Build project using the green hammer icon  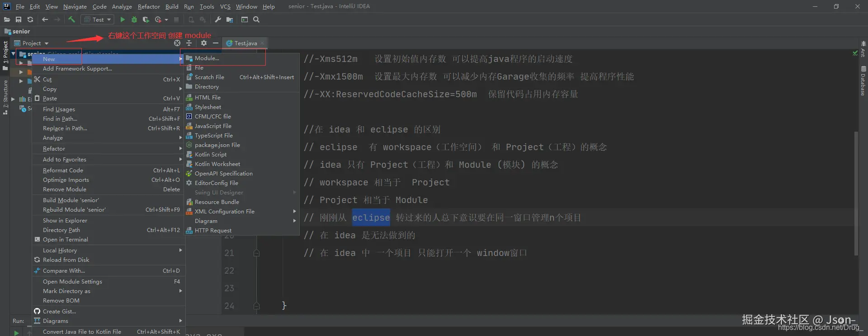(71, 19)
